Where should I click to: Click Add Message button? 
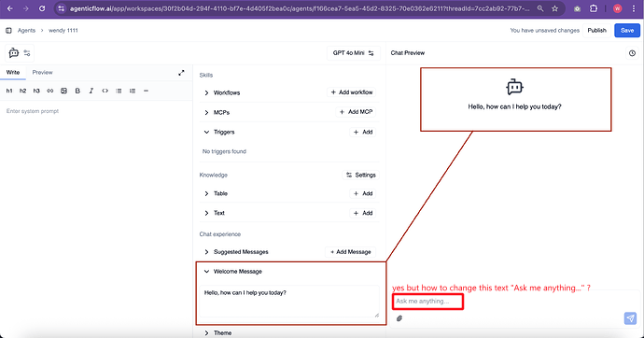[x=350, y=252]
